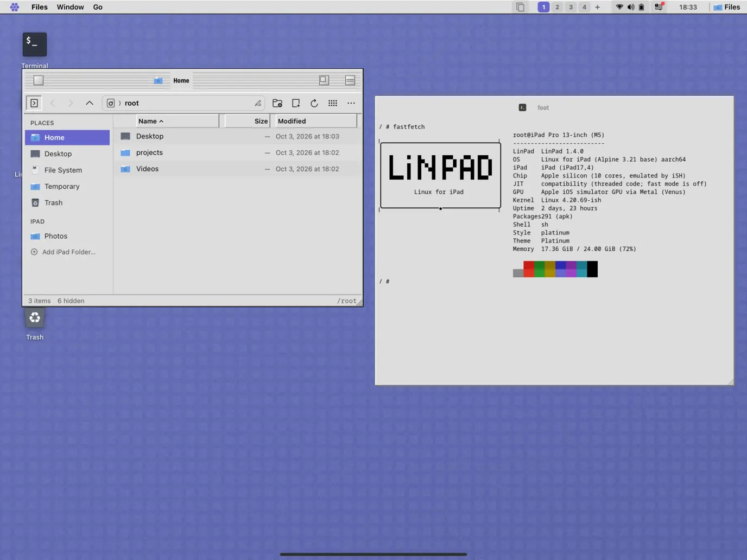Launch the Terminal desktop icon
Screen dimensions: 747x560
(x=35, y=44)
